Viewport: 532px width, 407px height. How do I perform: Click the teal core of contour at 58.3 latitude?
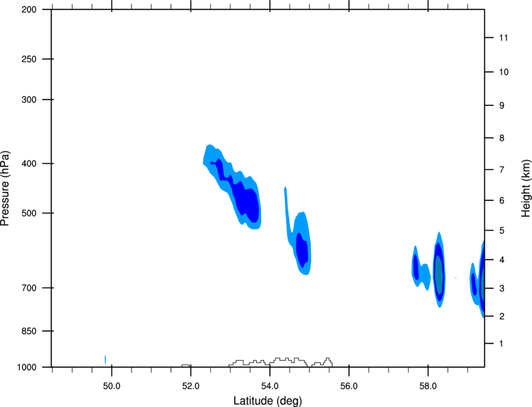[439, 275]
